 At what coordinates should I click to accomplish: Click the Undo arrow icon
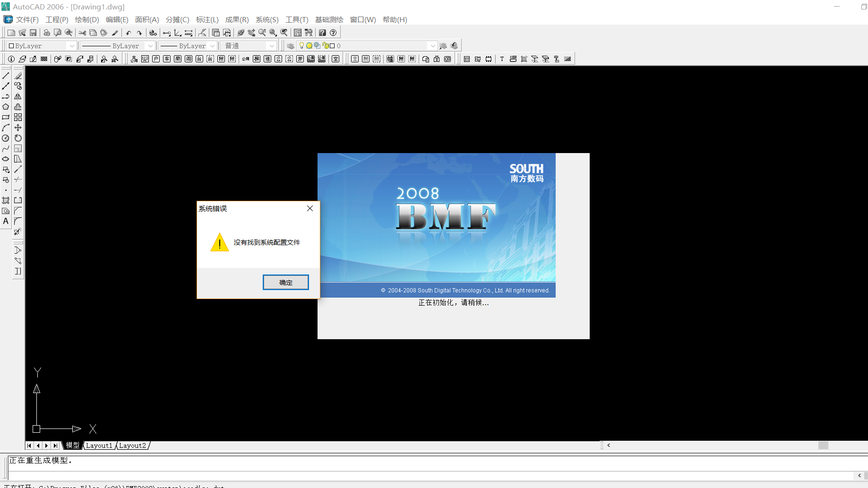128,33
